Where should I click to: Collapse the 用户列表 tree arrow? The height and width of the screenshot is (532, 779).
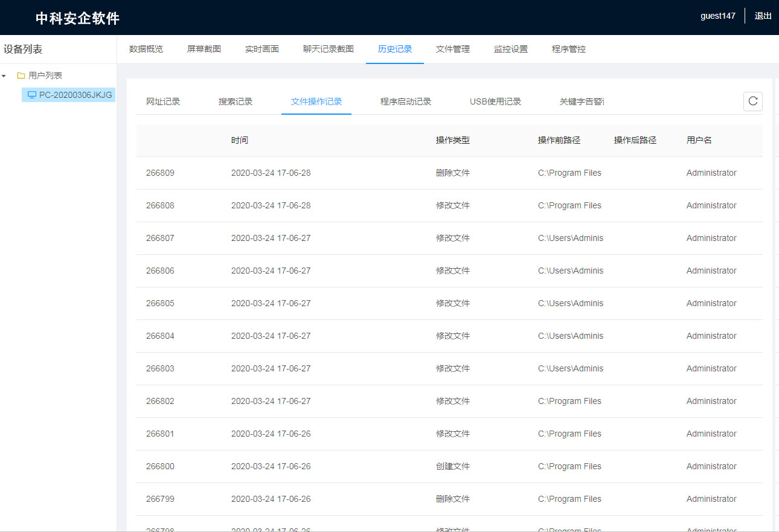pyautogui.click(x=4, y=76)
